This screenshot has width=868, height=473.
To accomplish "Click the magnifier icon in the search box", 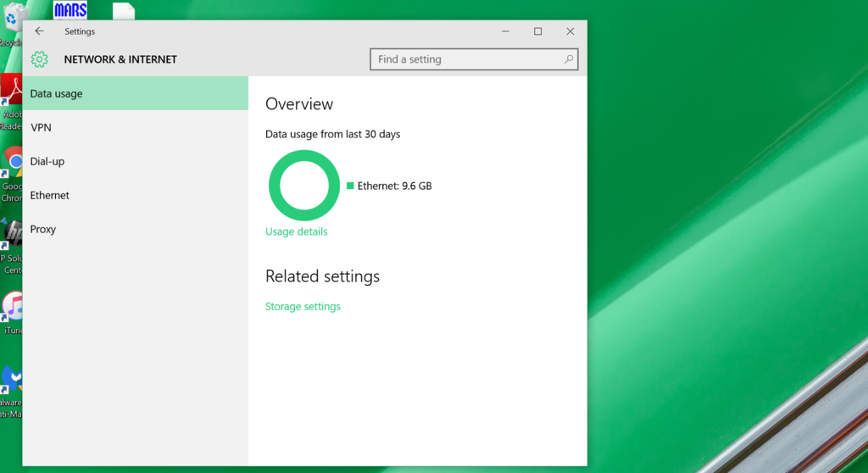I will tap(569, 59).
